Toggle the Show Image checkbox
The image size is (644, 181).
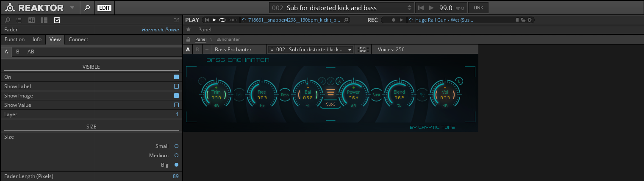tap(176, 96)
